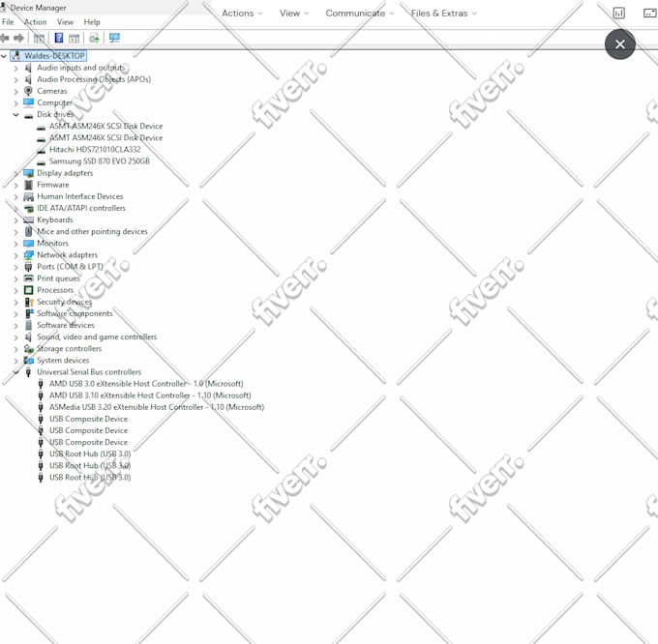This screenshot has width=658, height=644.
Task: Click the dashboard chart icon at top right
Action: (619, 13)
